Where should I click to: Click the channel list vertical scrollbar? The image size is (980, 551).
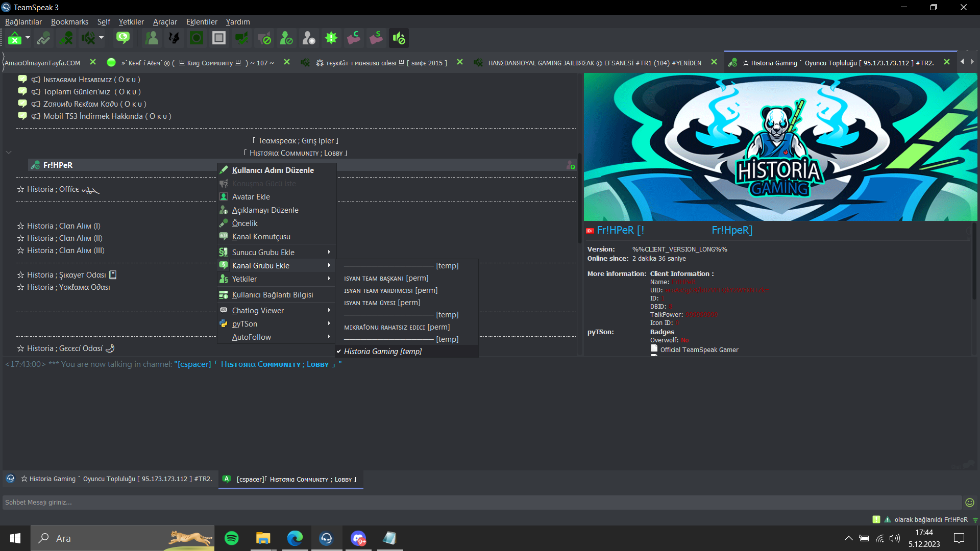(x=580, y=199)
